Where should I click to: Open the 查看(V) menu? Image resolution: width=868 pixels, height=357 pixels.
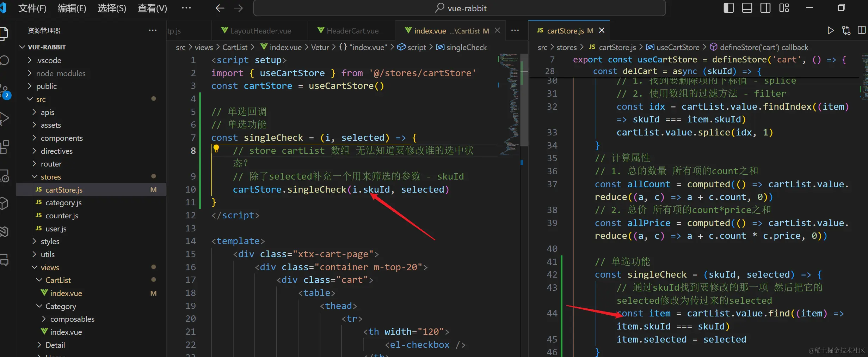[x=152, y=8]
